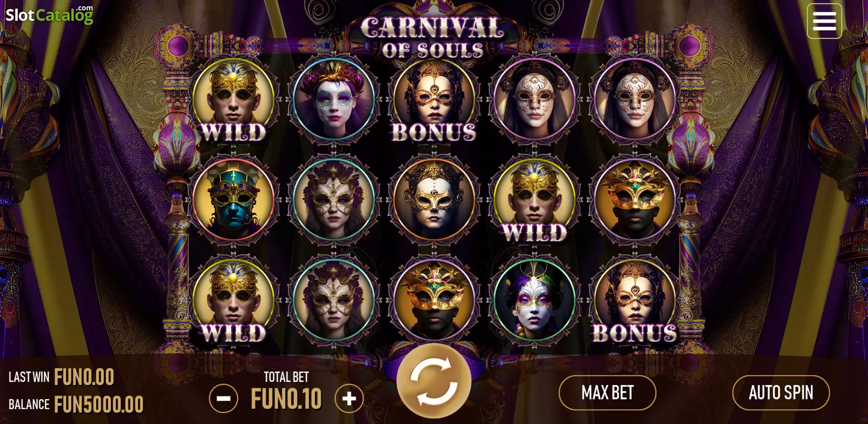Screen dimensions: 868x424
Task: Open the hamburger menu
Action: click(x=824, y=21)
